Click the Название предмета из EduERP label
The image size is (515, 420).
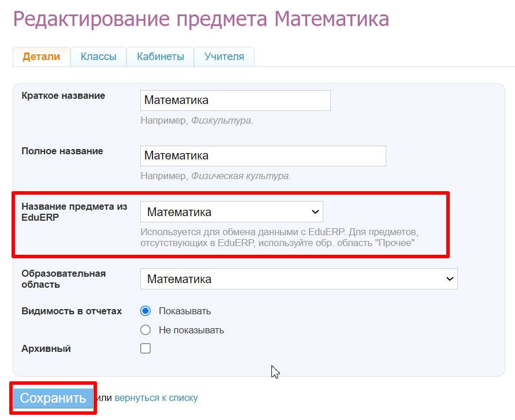click(74, 212)
